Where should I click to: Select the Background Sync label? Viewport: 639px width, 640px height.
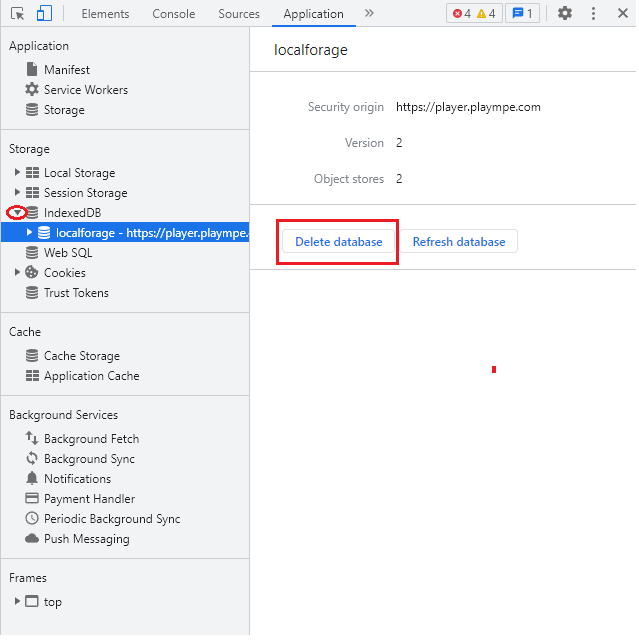[90, 461]
